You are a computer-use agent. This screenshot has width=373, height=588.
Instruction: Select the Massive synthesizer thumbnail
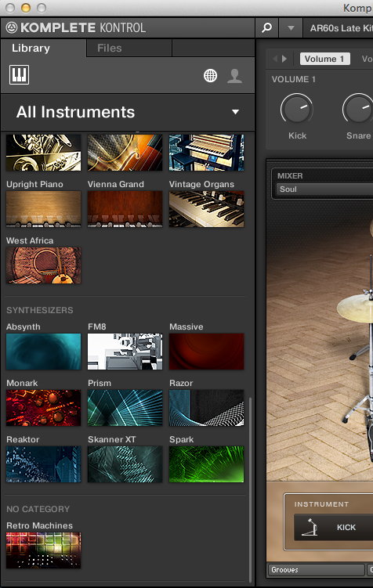pyautogui.click(x=206, y=352)
